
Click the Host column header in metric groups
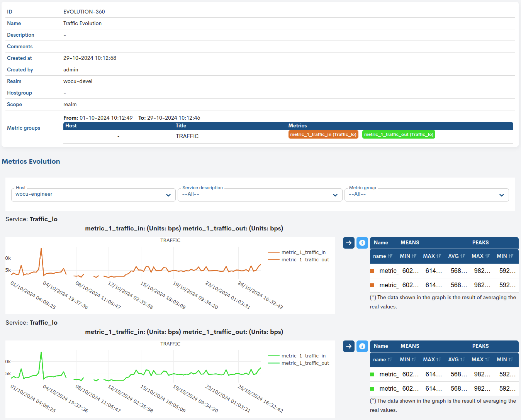pos(71,125)
